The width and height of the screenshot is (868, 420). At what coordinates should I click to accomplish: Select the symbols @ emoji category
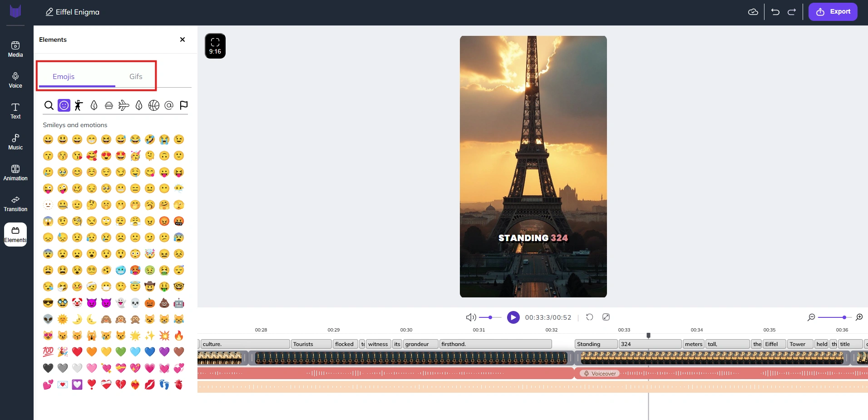pos(169,105)
